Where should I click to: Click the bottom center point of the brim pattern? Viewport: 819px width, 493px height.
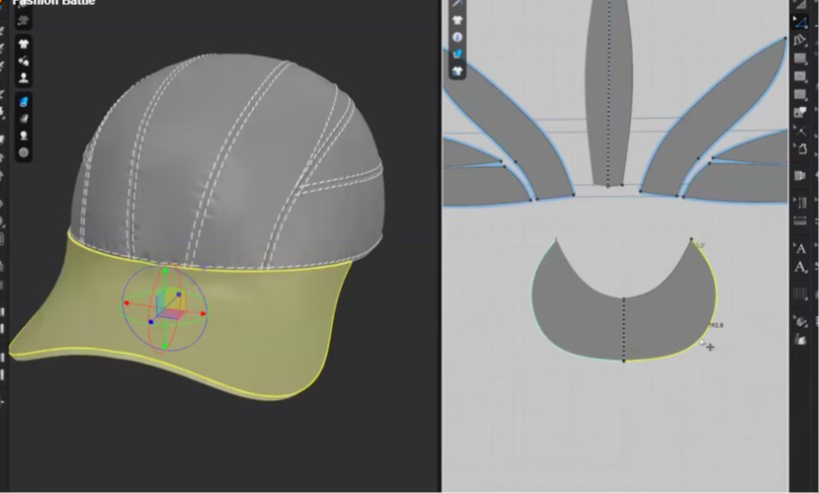(624, 361)
